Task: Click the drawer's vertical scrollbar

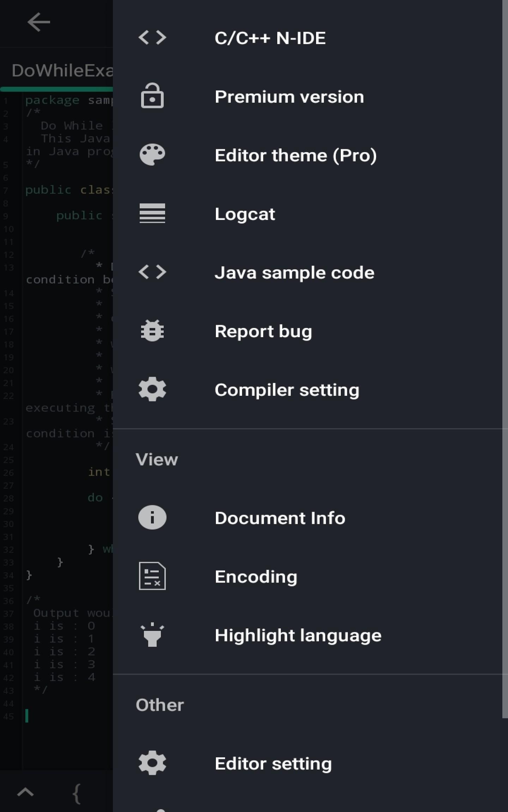Action: 505,353
